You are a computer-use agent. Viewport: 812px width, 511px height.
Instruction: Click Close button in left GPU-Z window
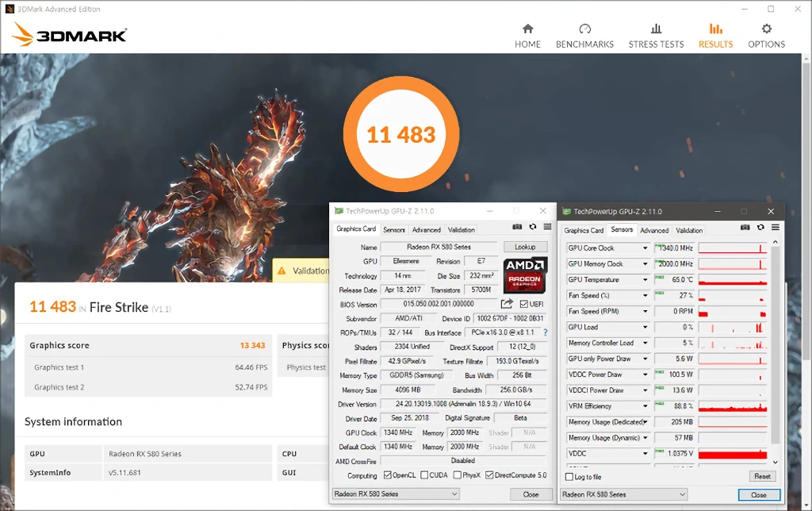(x=530, y=494)
